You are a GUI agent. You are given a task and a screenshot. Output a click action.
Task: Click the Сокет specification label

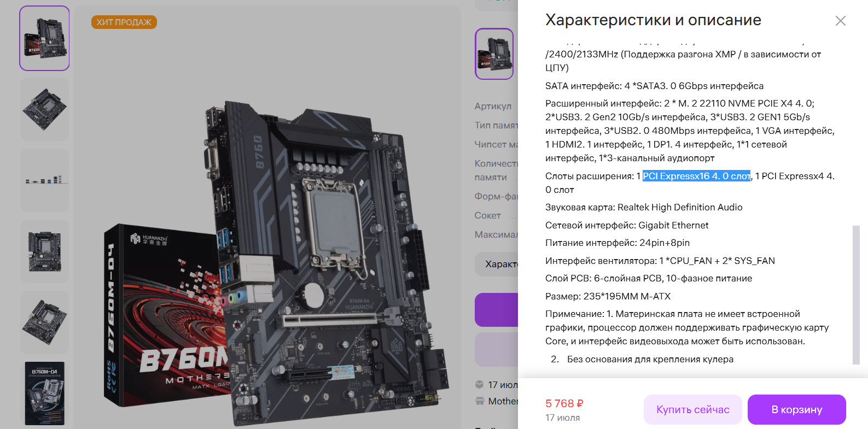click(x=488, y=215)
